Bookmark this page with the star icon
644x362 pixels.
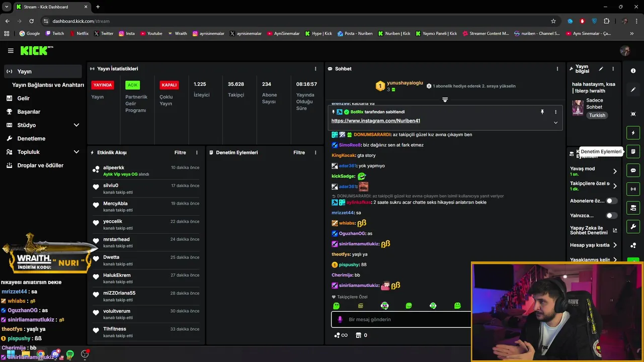553,21
